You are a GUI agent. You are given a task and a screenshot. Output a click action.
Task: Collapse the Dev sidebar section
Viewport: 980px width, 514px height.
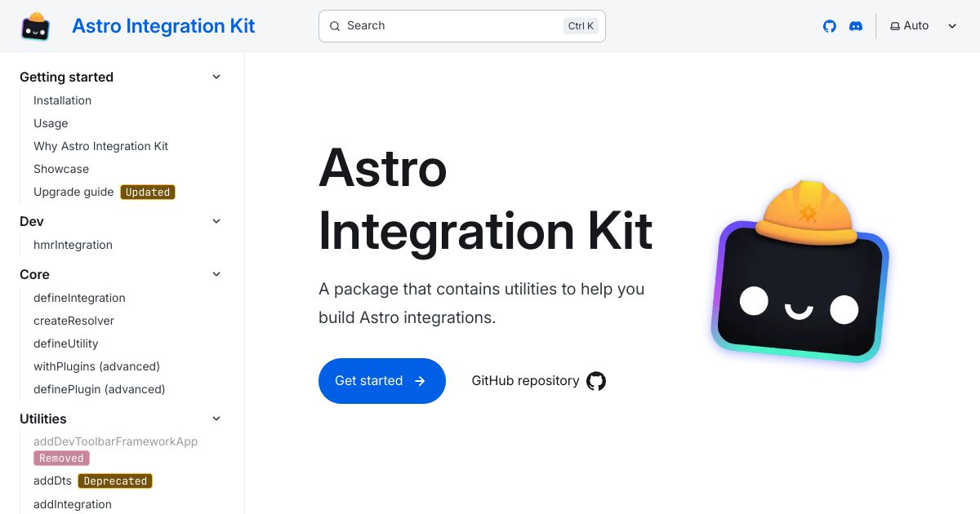tap(216, 221)
